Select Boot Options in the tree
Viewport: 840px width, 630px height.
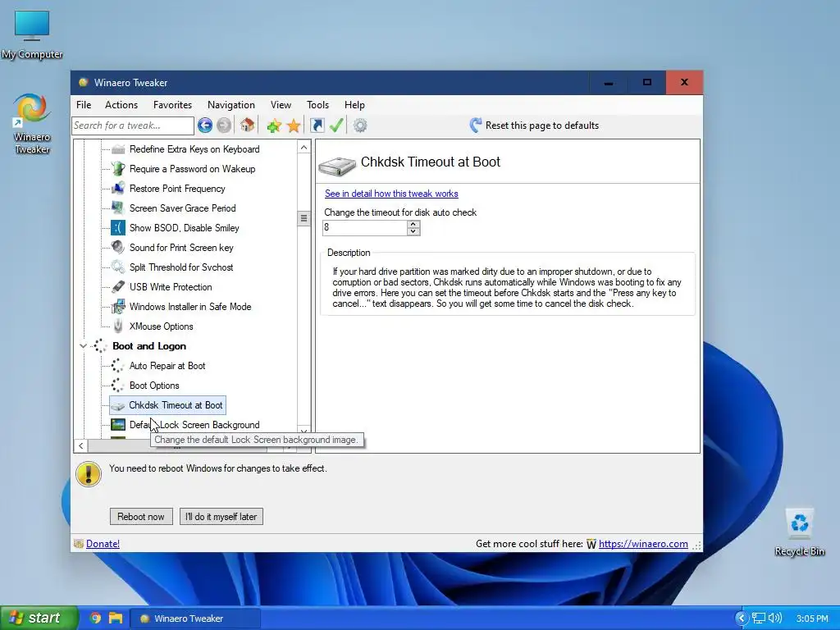pyautogui.click(x=154, y=386)
